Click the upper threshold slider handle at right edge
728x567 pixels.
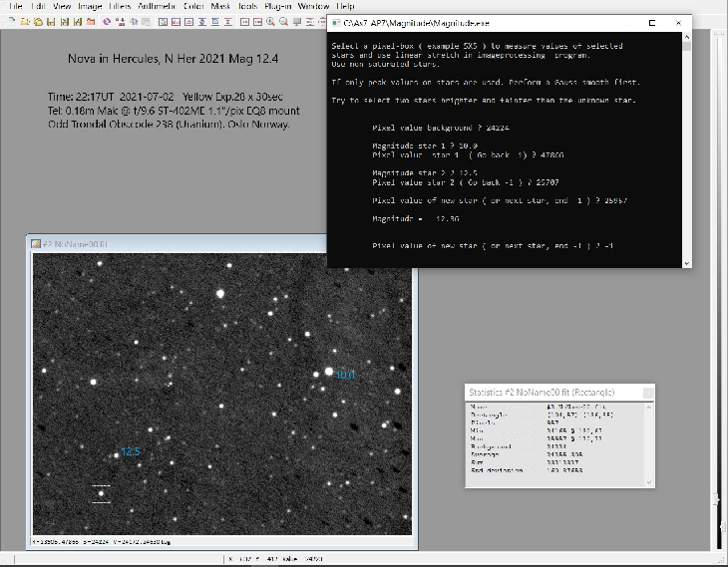pos(716,498)
